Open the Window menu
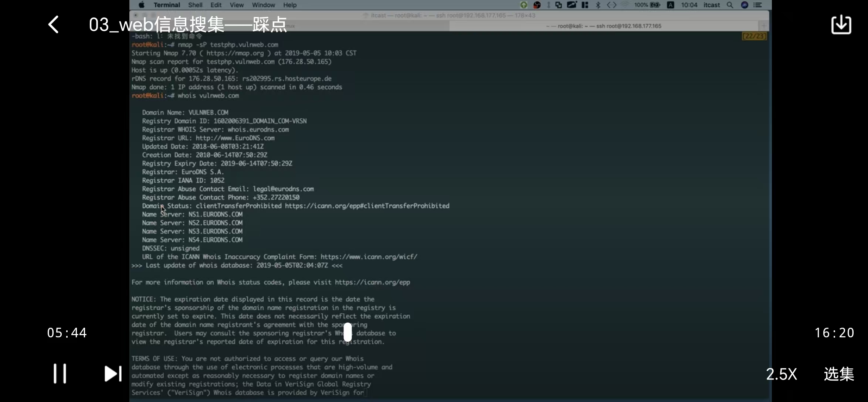868x402 pixels. coord(264,5)
